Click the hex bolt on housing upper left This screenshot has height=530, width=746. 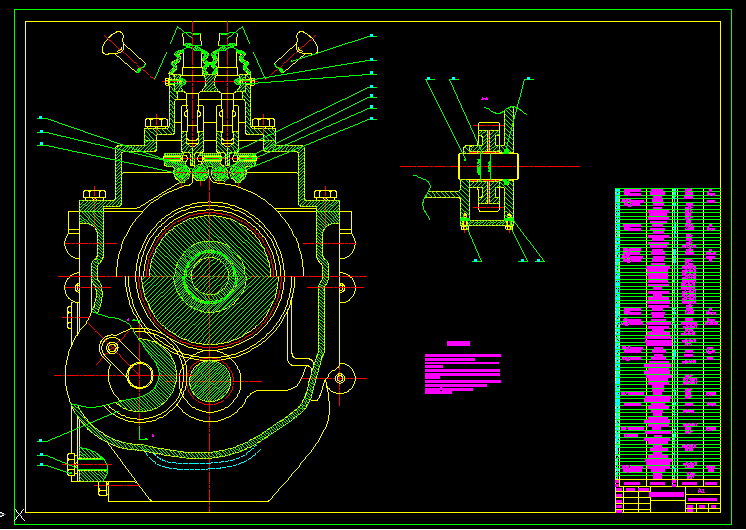pyautogui.click(x=94, y=193)
